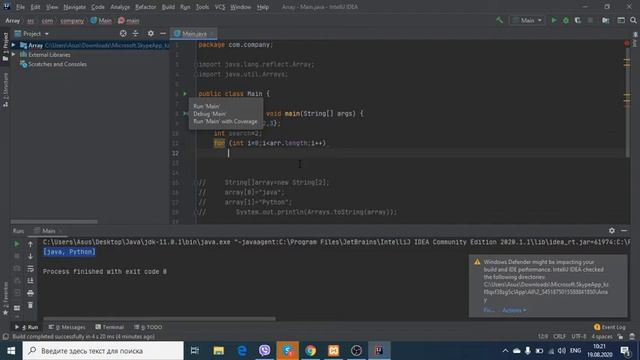Click Up the stack trace arrow
640x360 pixels.
(x=30, y=244)
